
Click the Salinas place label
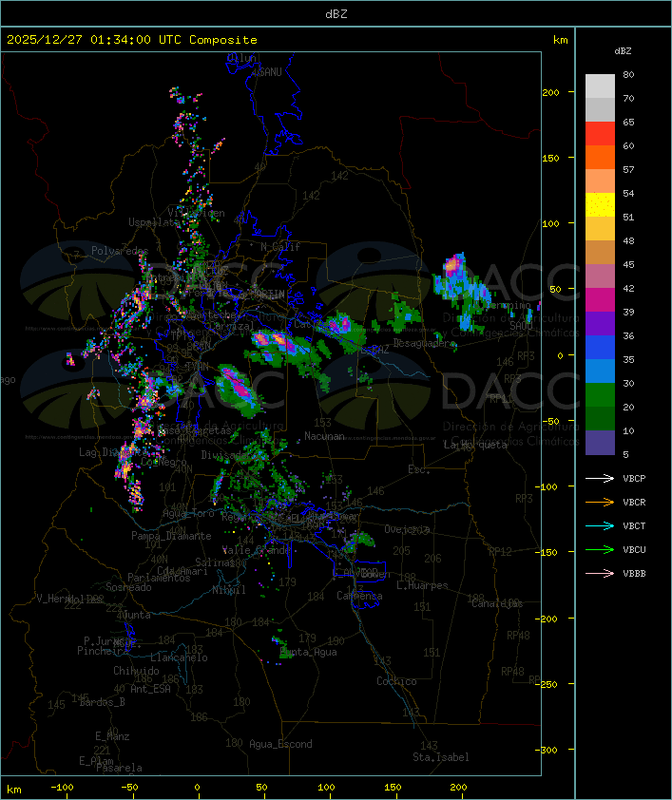[x=214, y=562]
